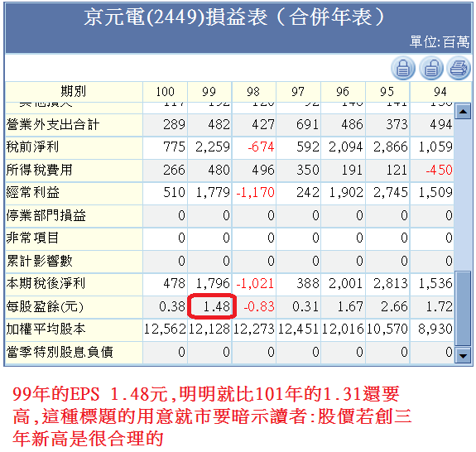Click weighted capital value 12,562
The height and width of the screenshot is (452, 476).
point(165,329)
